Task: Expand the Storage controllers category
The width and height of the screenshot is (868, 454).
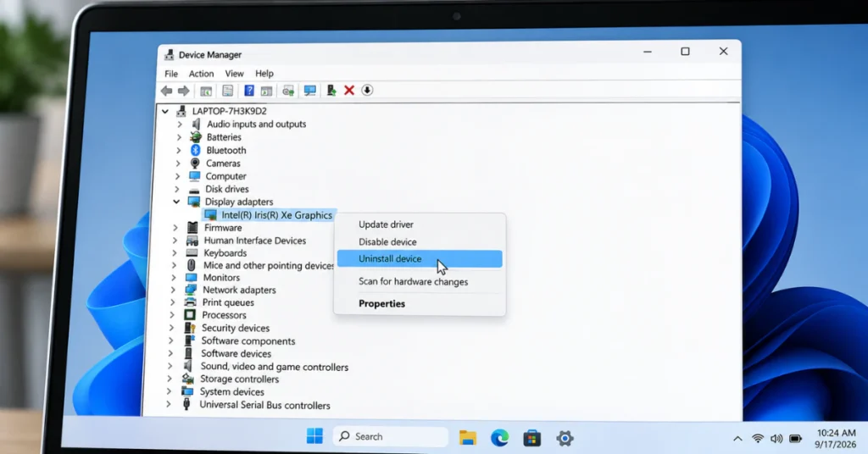Action: point(170,379)
